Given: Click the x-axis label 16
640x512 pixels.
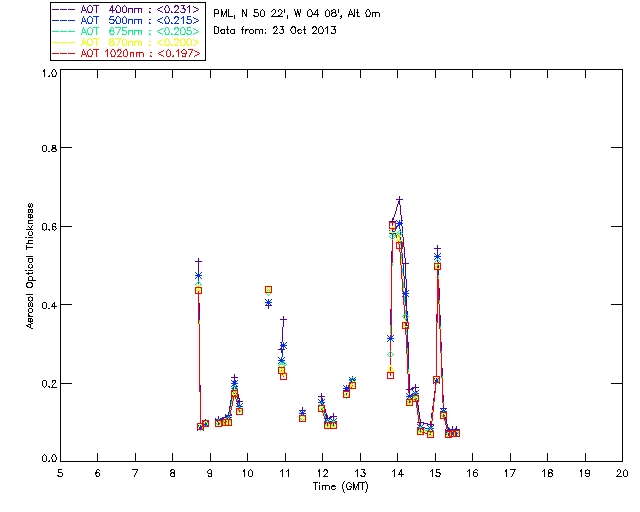Looking at the screenshot, I should (472, 473).
